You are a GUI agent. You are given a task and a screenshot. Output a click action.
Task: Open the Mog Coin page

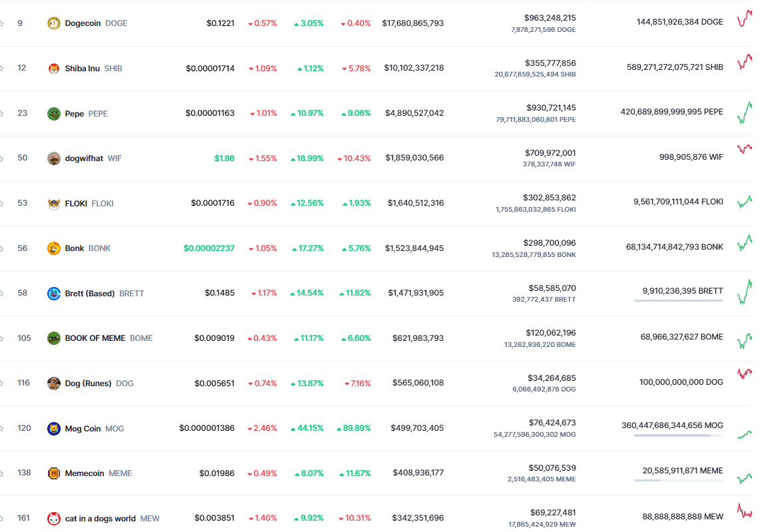(x=83, y=428)
